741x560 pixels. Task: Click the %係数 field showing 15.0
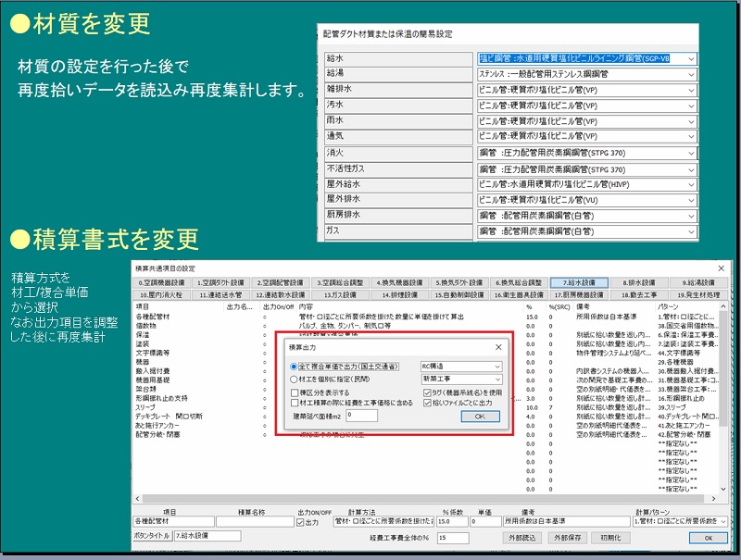click(x=453, y=521)
